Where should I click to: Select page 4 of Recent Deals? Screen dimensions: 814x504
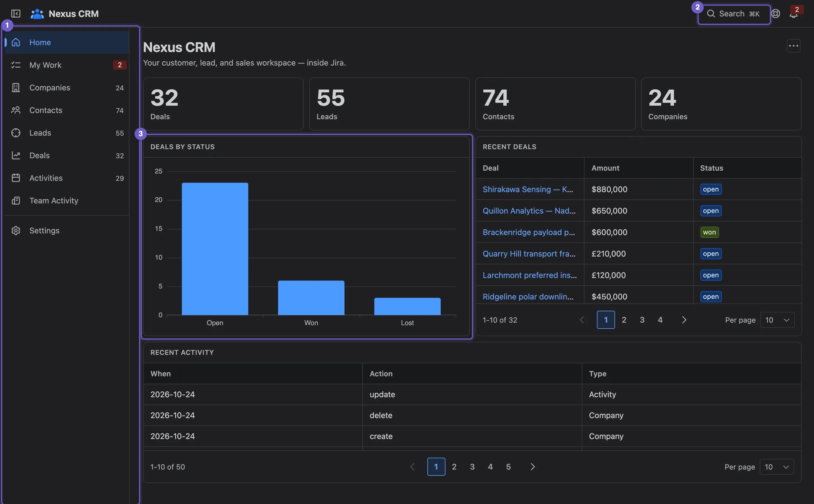coord(660,320)
